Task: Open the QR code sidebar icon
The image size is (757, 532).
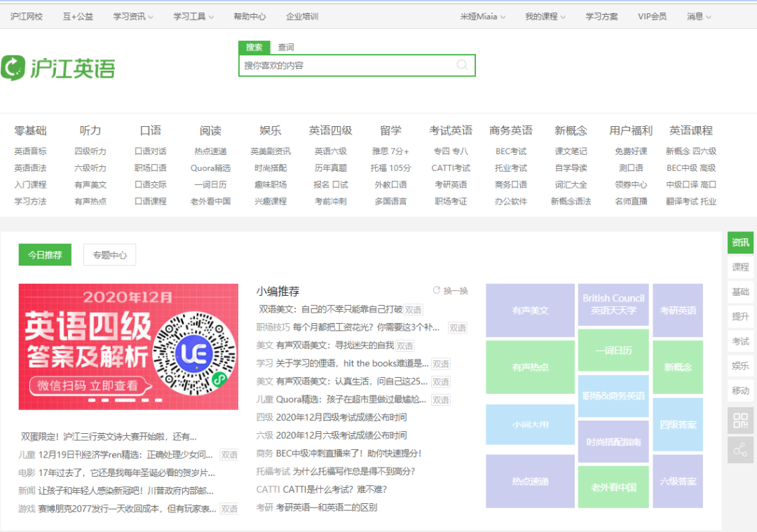Action: (x=740, y=421)
